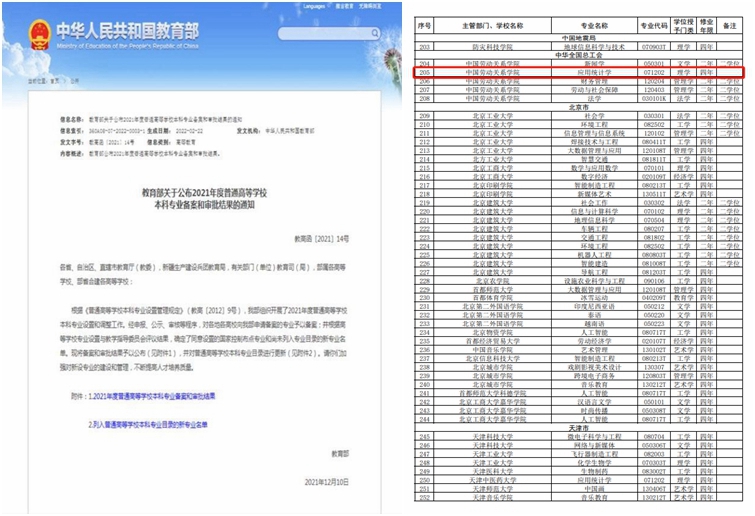
Task: Click 微电子科学与工程 in row 245
Action: pos(594,437)
